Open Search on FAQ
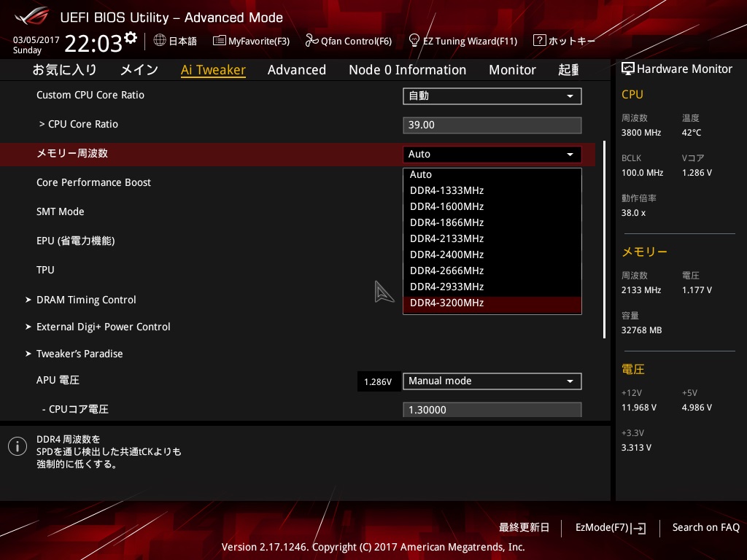The image size is (747, 560). (x=705, y=528)
